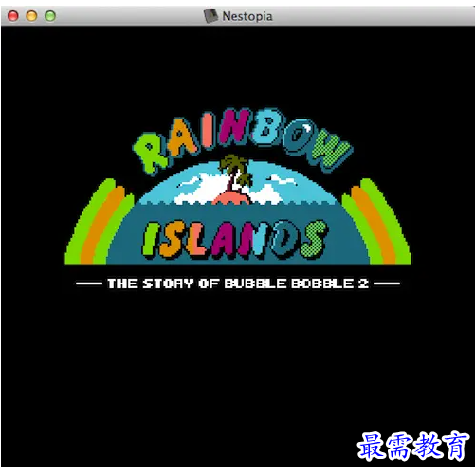Click the Nestopia title bar document icon
This screenshot has width=475, height=476.
(210, 16)
